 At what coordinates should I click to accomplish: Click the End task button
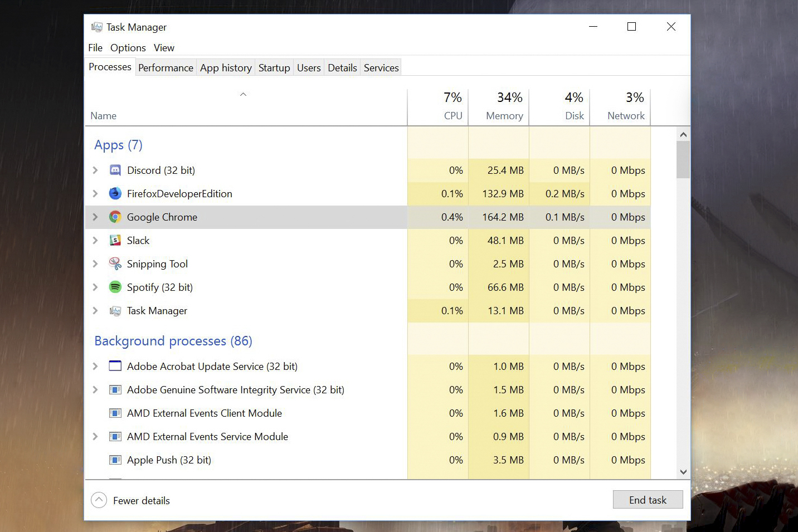tap(648, 500)
